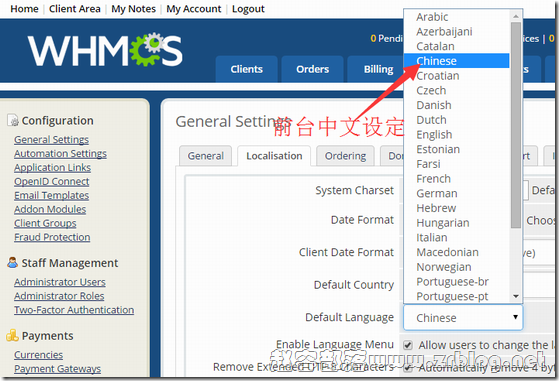
Task: Click the Staff Management user icon
Action: (x=12, y=263)
